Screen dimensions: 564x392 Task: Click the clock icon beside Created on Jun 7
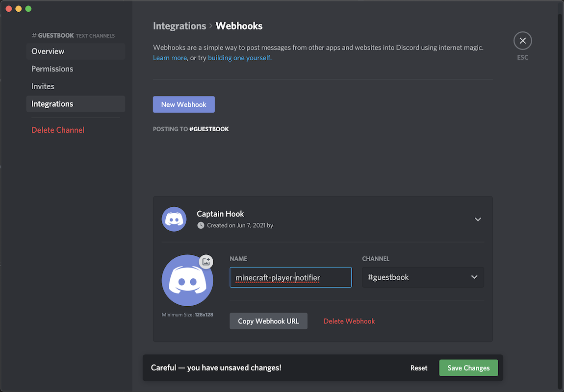point(201,225)
